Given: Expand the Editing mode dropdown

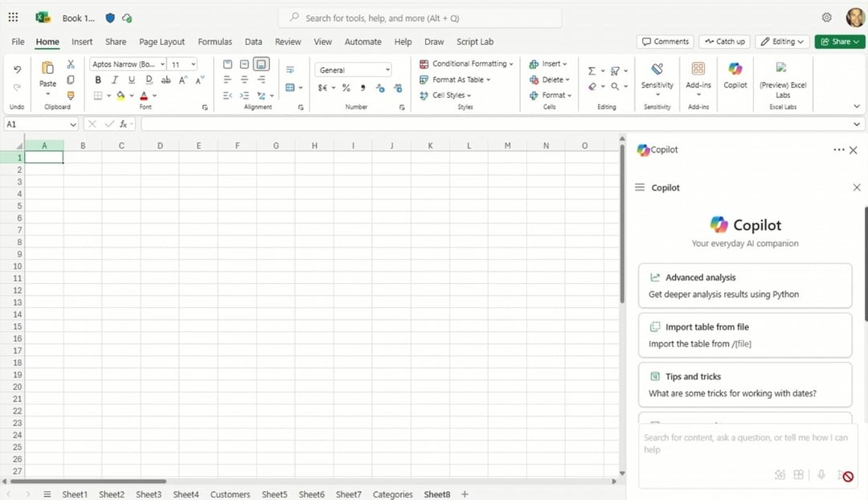Looking at the screenshot, I should click(781, 41).
